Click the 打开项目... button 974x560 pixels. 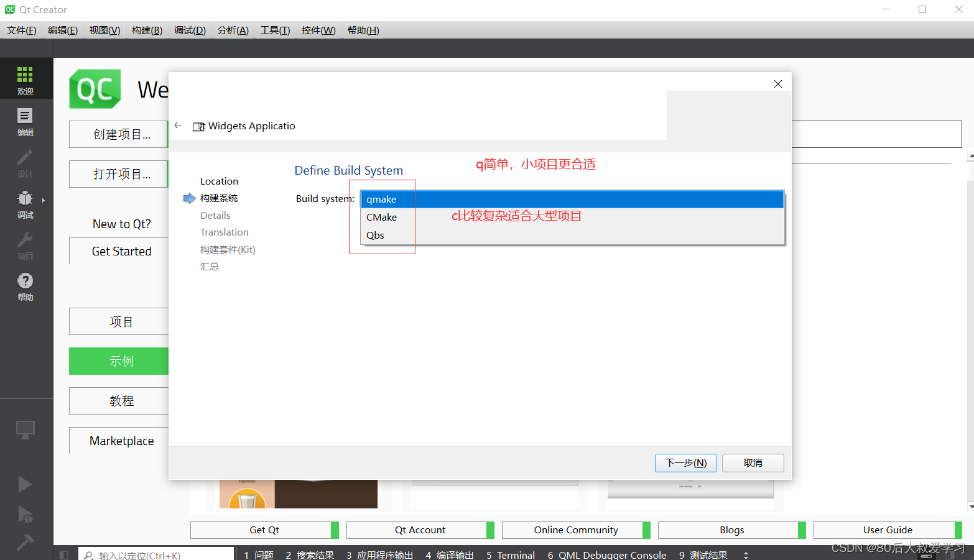pyautogui.click(x=119, y=174)
